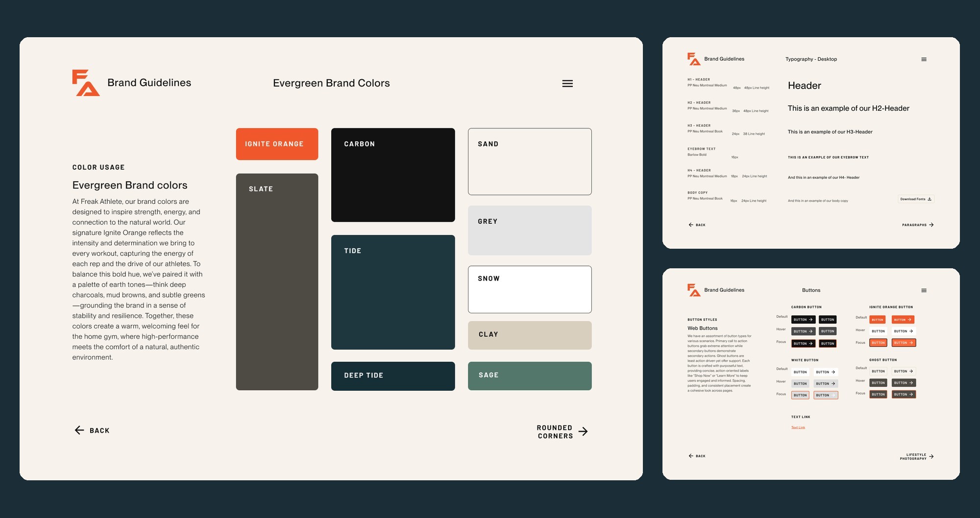The width and height of the screenshot is (980, 518).
Task: Click FA logo on Buttons panel
Action: coord(694,290)
